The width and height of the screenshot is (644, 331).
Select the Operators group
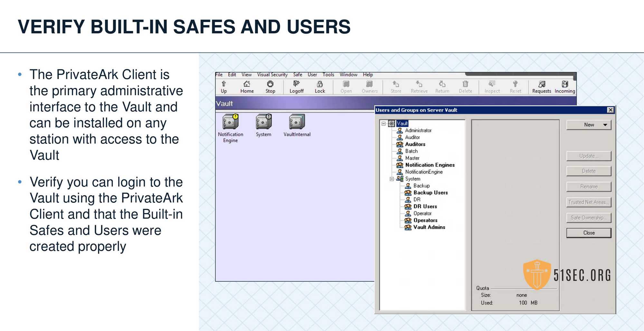[425, 220]
